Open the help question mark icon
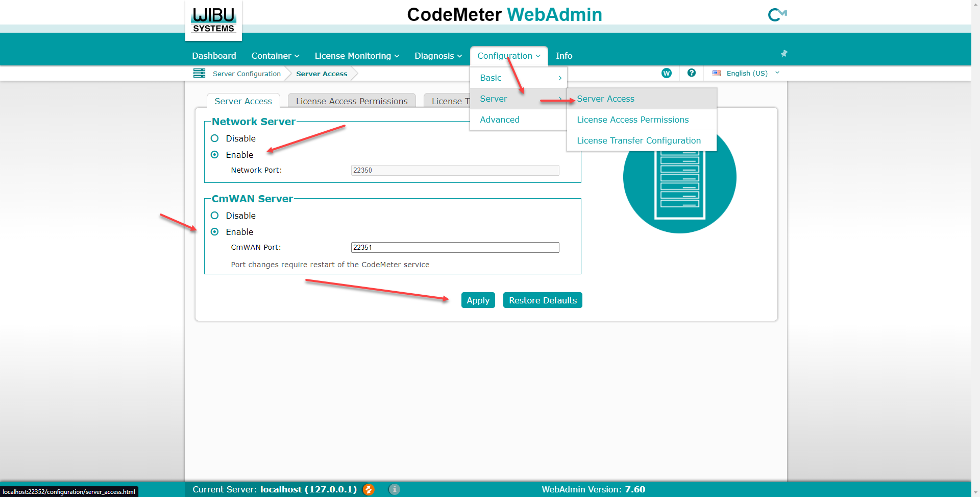 click(691, 73)
